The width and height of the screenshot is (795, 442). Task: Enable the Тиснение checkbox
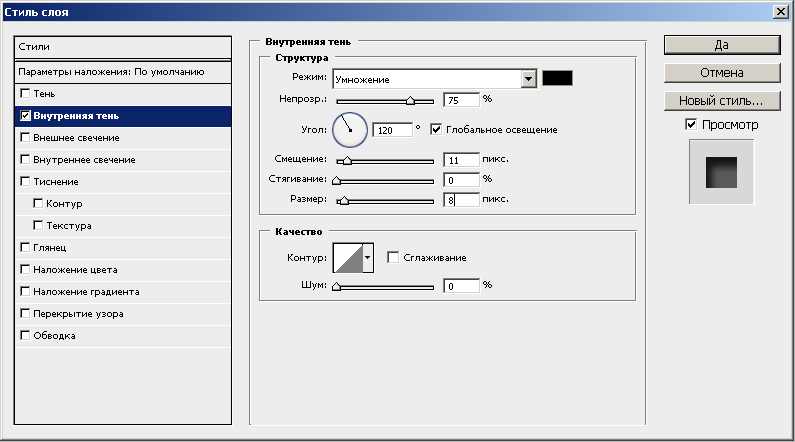tap(25, 181)
